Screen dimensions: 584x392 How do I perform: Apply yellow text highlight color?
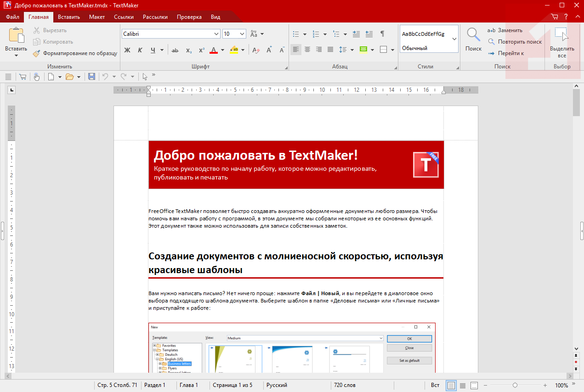click(x=234, y=50)
